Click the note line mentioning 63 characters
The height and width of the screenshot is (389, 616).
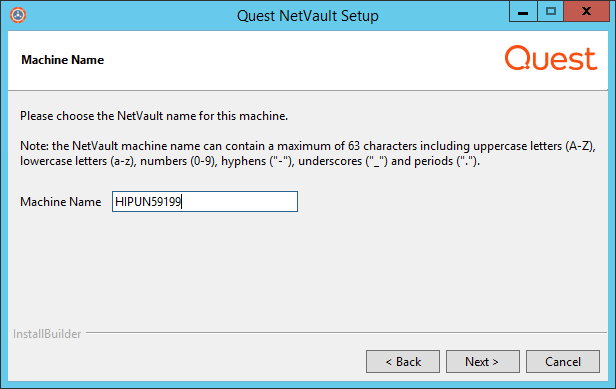(x=308, y=146)
